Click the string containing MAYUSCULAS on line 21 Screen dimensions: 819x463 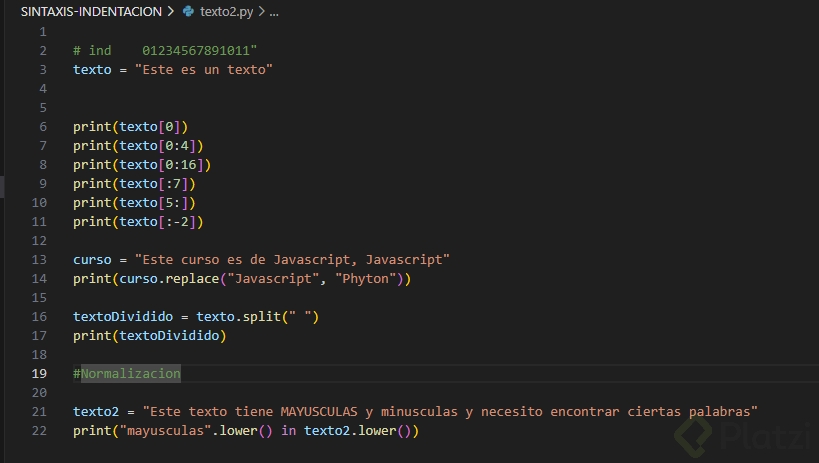point(450,412)
